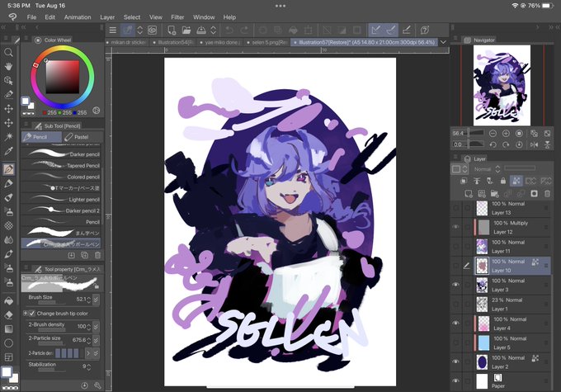Select the Hand move tool

(x=8, y=67)
